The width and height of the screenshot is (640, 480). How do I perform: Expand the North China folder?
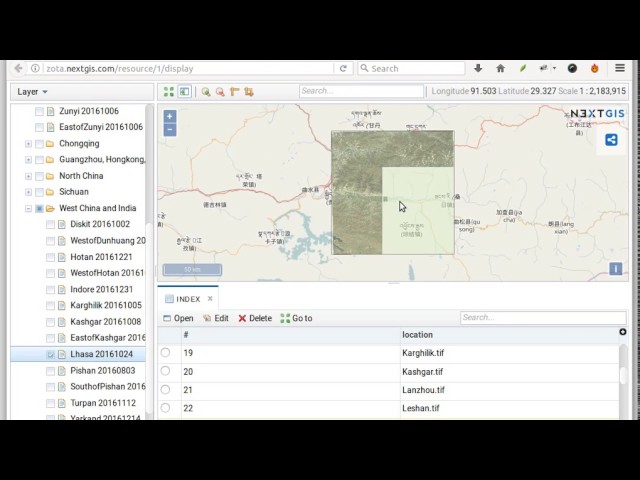tap(28, 176)
